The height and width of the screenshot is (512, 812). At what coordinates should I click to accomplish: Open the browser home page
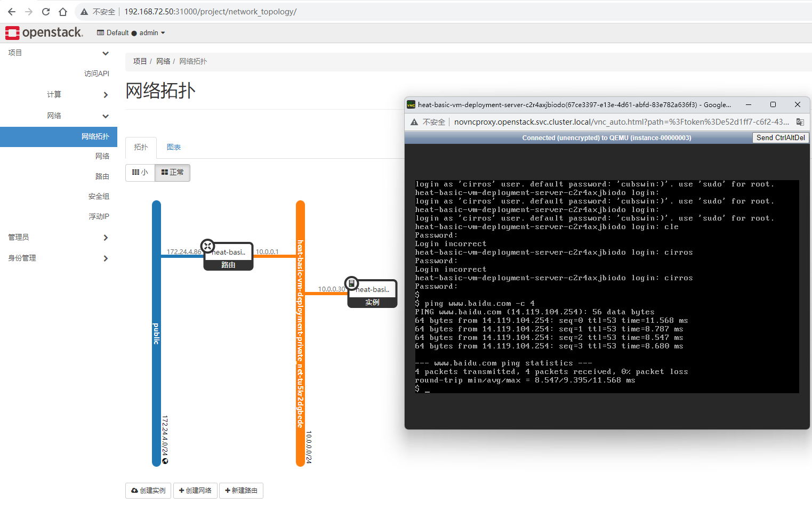point(63,12)
